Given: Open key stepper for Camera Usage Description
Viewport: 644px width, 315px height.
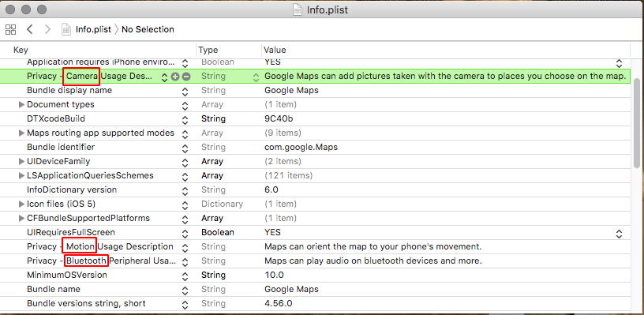Looking at the screenshot, I should click(x=164, y=77).
